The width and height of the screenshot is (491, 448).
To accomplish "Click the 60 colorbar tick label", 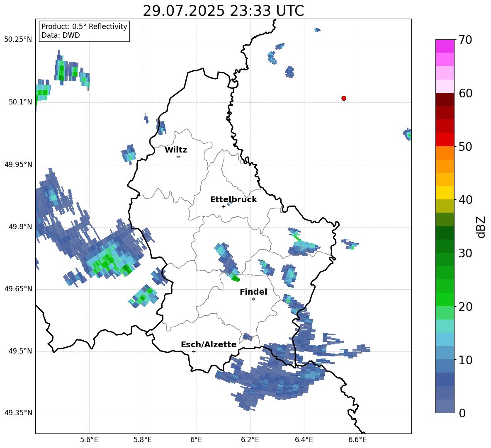I will pos(465,93).
